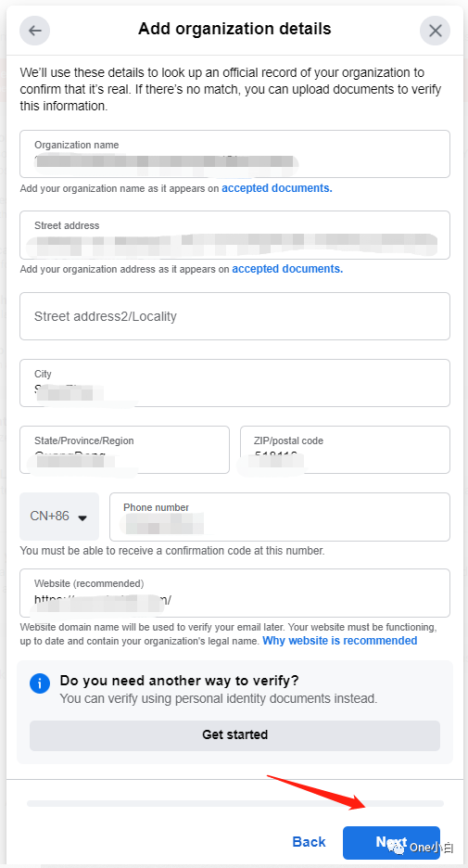The height and width of the screenshot is (868, 468).
Task: Click the Get started button
Action: point(234,735)
